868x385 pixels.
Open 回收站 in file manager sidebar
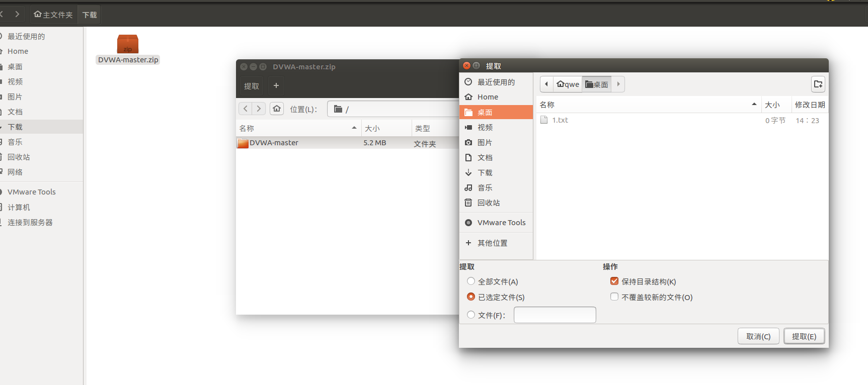pyautogui.click(x=41, y=157)
